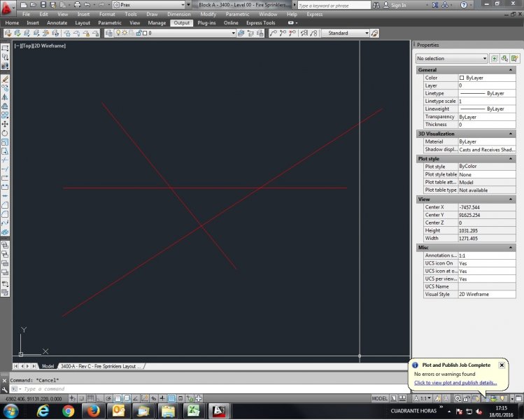Click the New drawing icon in quick access toolbar

[x=23, y=5]
